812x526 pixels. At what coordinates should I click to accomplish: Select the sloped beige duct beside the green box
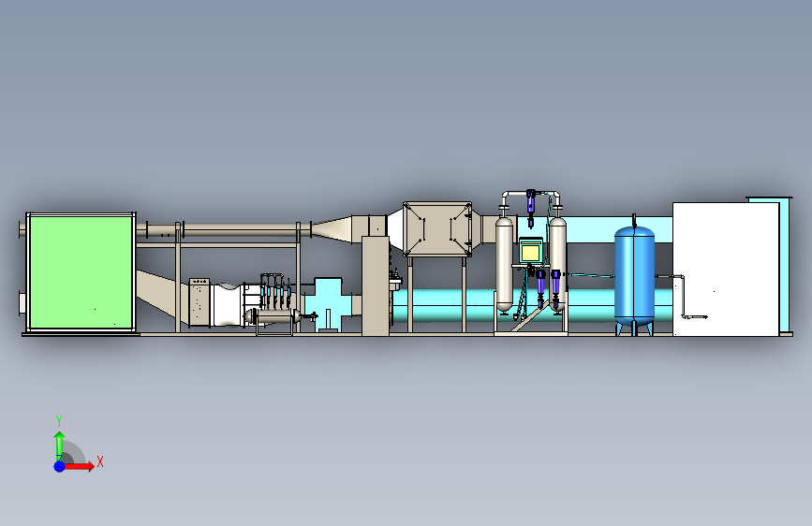162,293
